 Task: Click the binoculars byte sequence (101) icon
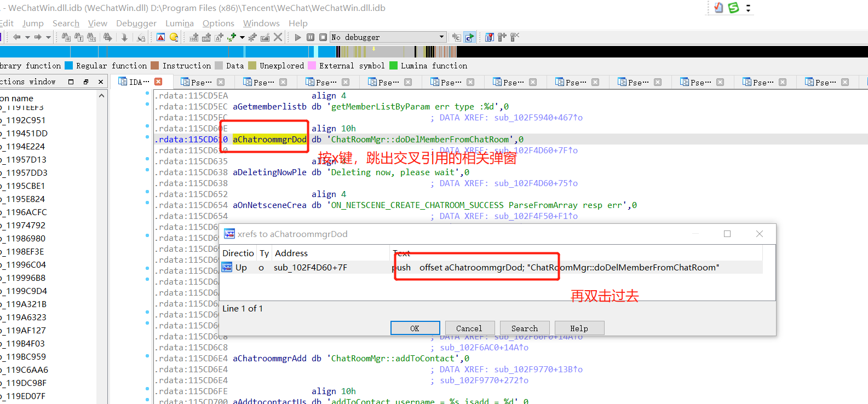91,37
